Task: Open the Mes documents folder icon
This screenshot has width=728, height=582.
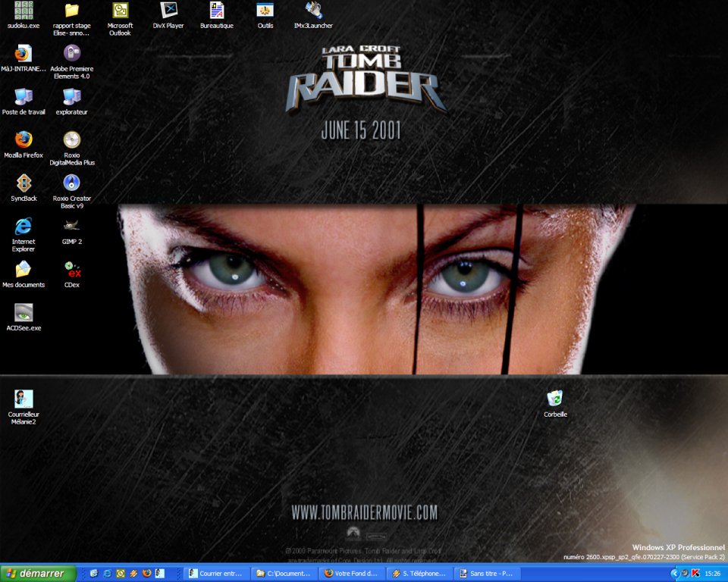Action: click(x=24, y=274)
